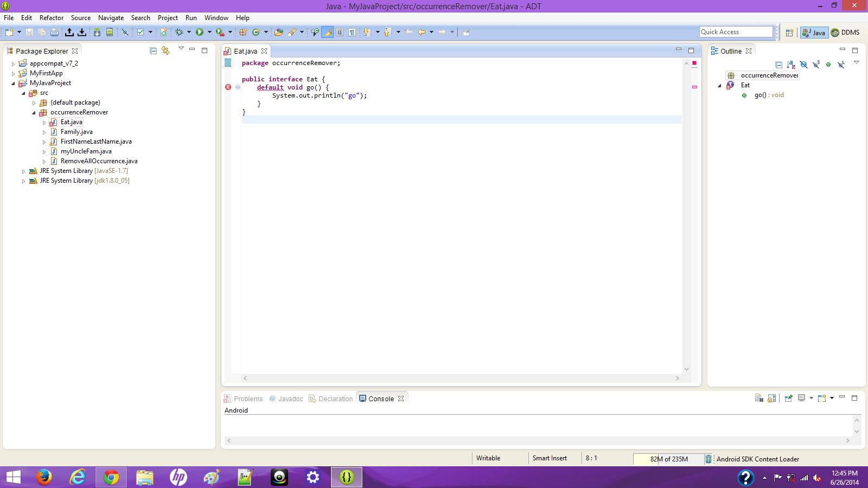This screenshot has height=488, width=868.
Task: Open File Explorer from the taskbar
Action: point(145,477)
